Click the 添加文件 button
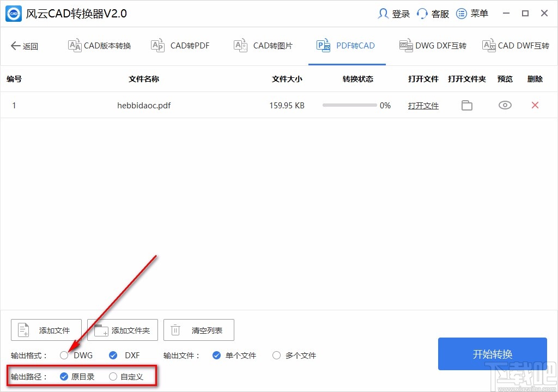 coord(46,330)
